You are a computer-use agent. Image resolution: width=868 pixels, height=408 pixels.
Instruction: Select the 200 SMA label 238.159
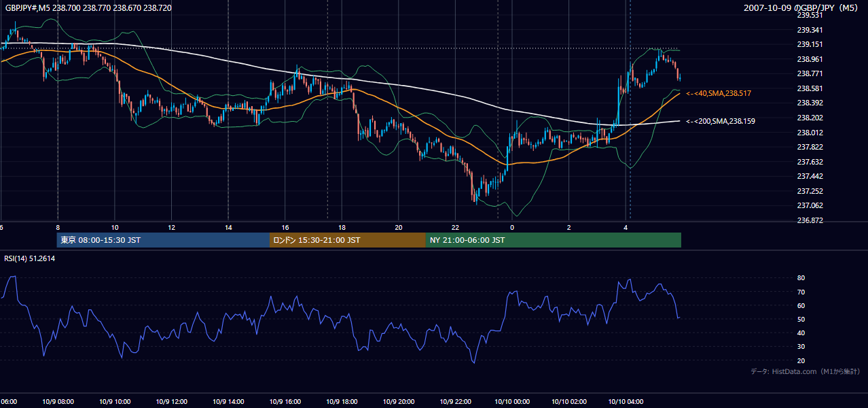(x=721, y=121)
